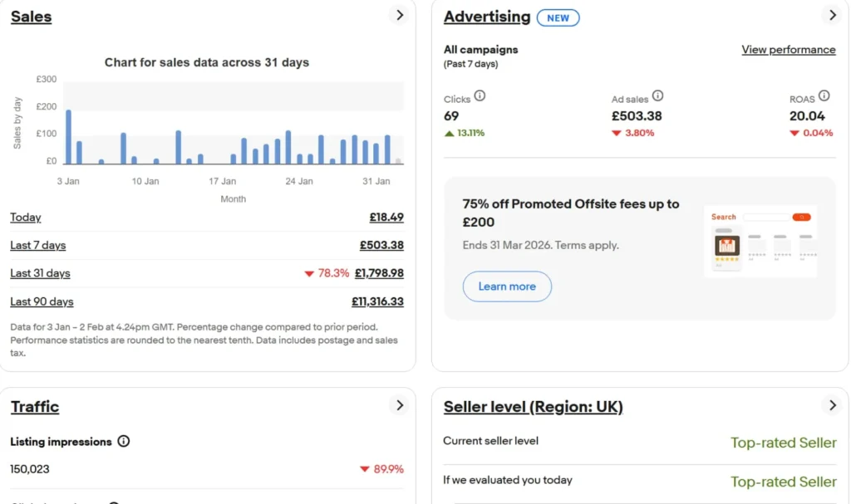
Task: Open the Traffic heading link
Action: (x=35, y=407)
